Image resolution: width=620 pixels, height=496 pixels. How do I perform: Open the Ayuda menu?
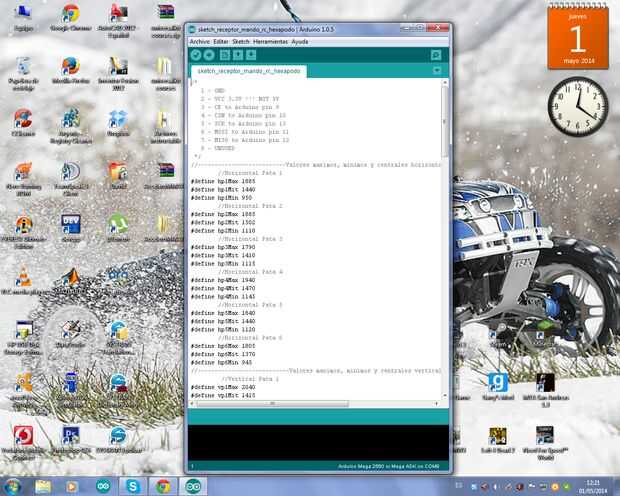(x=300, y=42)
